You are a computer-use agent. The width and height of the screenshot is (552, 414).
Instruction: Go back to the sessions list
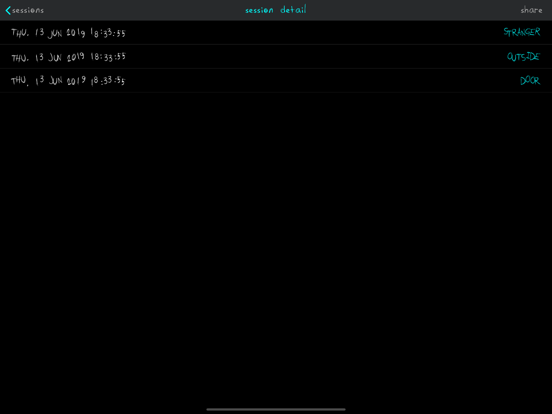click(25, 10)
